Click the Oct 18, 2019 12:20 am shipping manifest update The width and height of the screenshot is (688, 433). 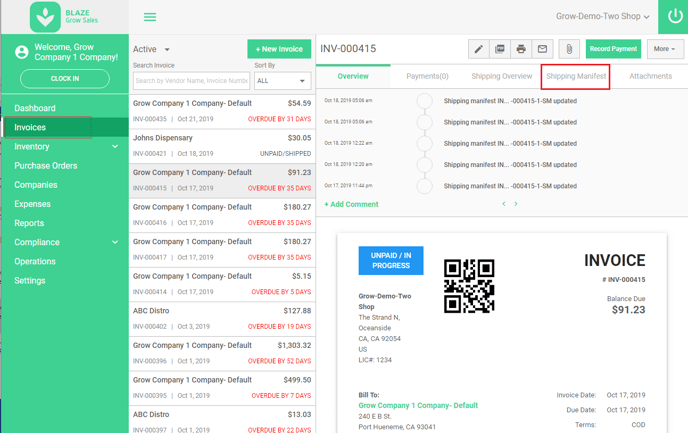pos(510,165)
